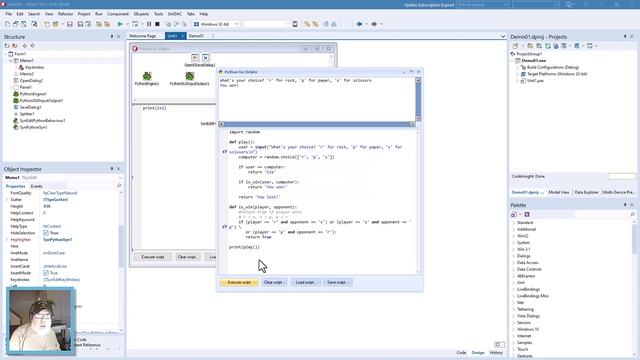This screenshot has height=360, width=640.
Task: Click the OpenDialog component icon on the form designer
Action: coord(195,58)
